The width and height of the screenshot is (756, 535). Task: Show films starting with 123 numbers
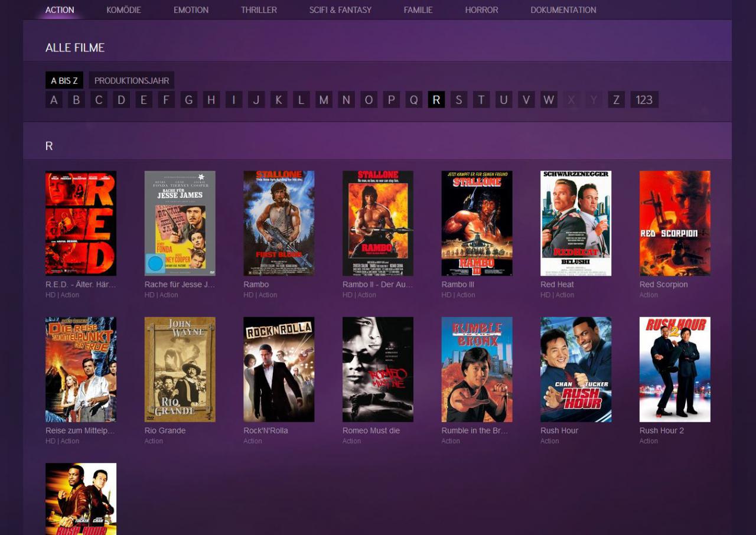tap(644, 100)
